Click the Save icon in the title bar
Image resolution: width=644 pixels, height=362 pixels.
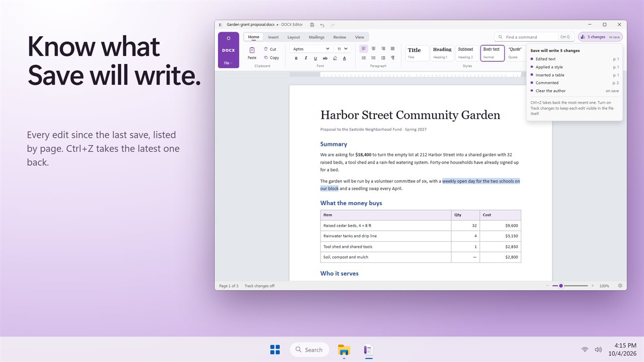tap(312, 25)
